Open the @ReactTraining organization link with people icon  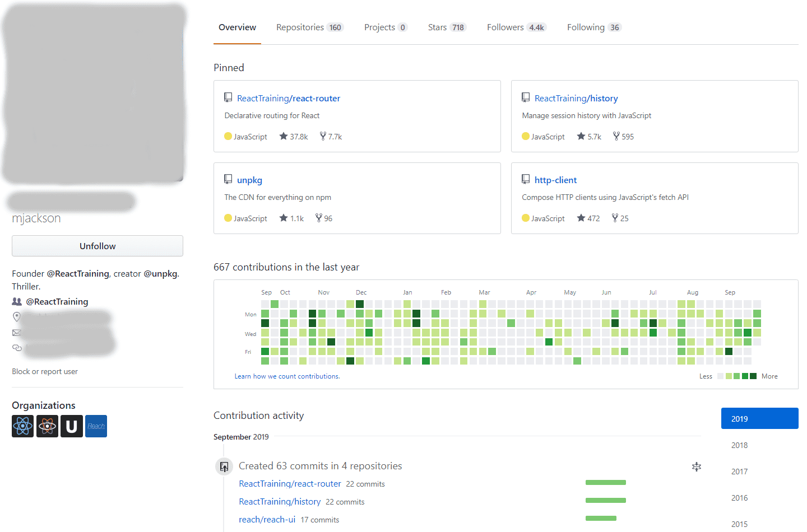point(57,301)
